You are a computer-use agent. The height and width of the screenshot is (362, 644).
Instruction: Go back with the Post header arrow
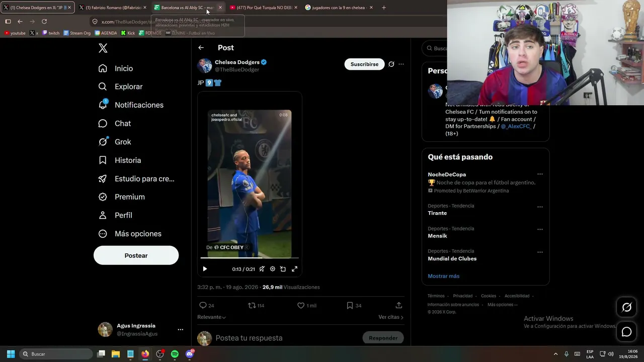tap(201, 48)
